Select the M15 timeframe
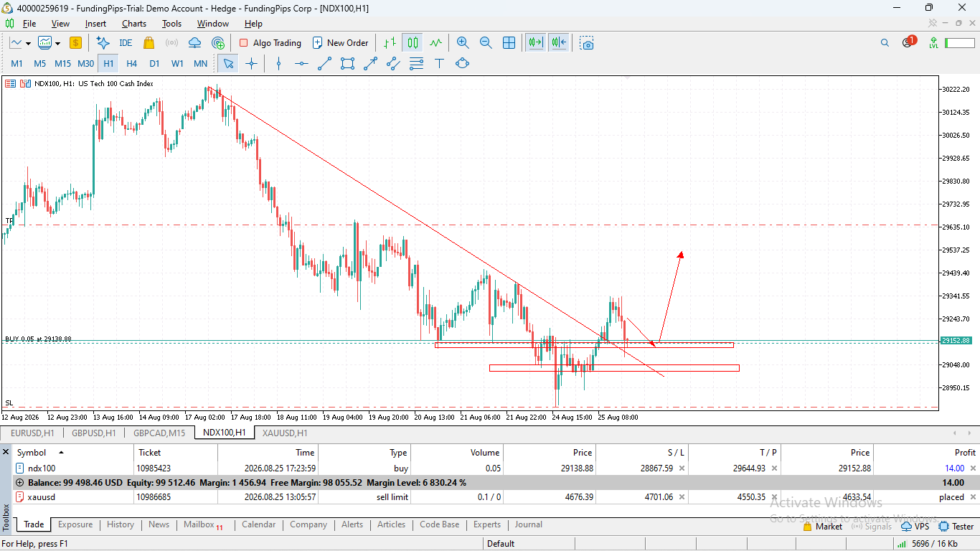The image size is (980, 551). point(62,63)
